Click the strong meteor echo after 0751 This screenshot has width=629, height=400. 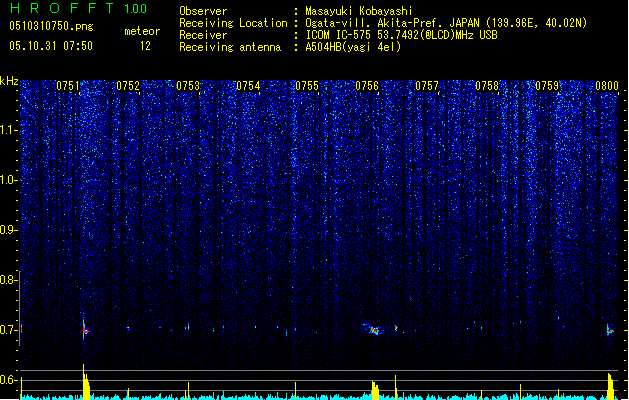[x=85, y=330]
